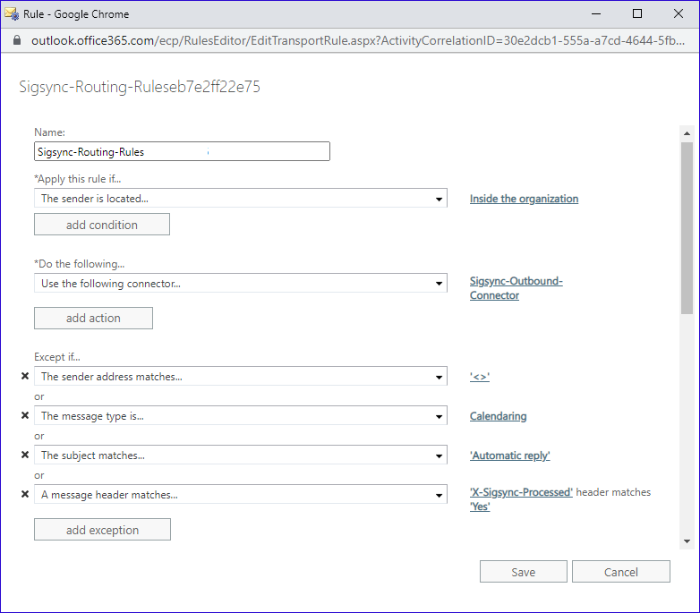
Task: Open the 'The sender is located' dropdown
Action: pyautogui.click(x=241, y=199)
